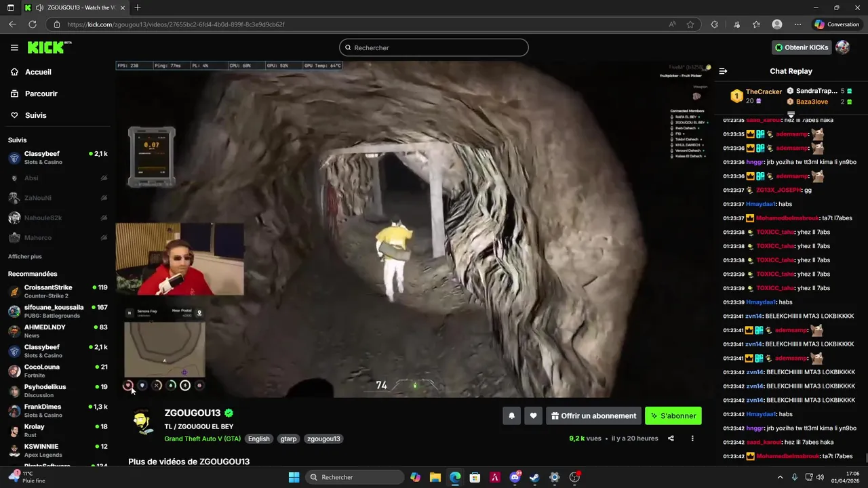Open the browser profile avatar

pos(777,24)
